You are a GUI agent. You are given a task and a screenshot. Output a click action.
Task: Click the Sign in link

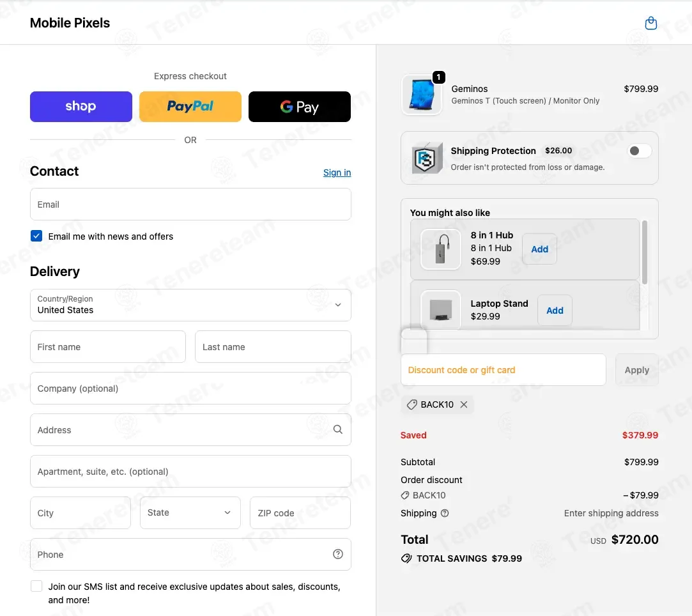337,173
